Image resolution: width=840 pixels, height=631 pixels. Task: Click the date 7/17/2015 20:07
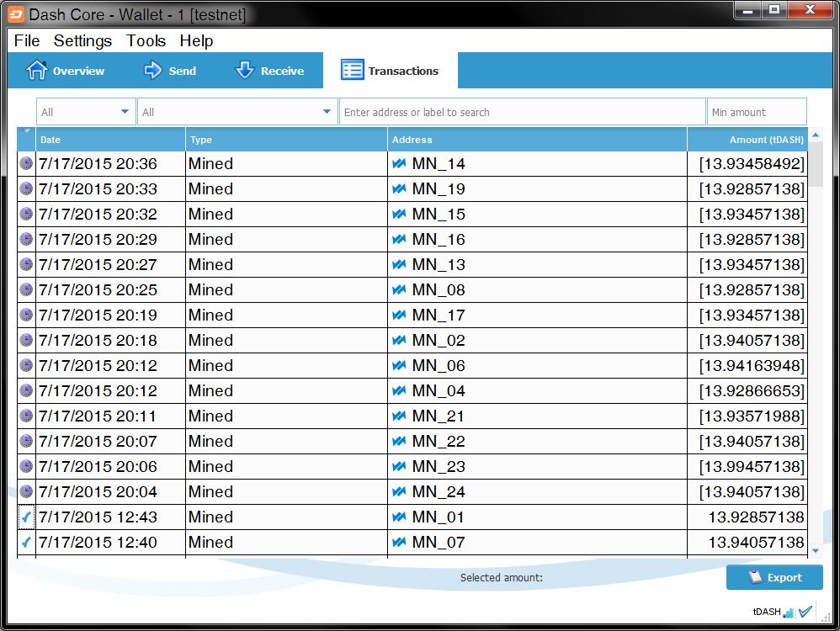point(98,441)
